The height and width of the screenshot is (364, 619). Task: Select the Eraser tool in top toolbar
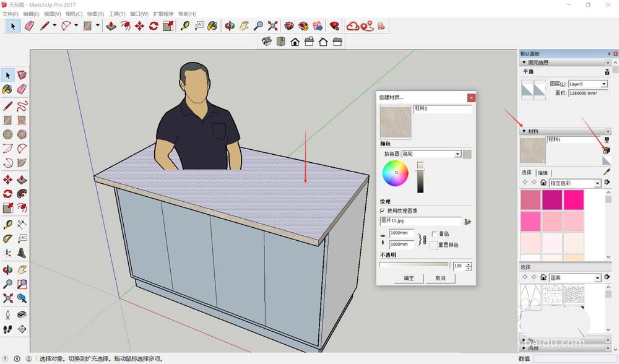coord(29,26)
